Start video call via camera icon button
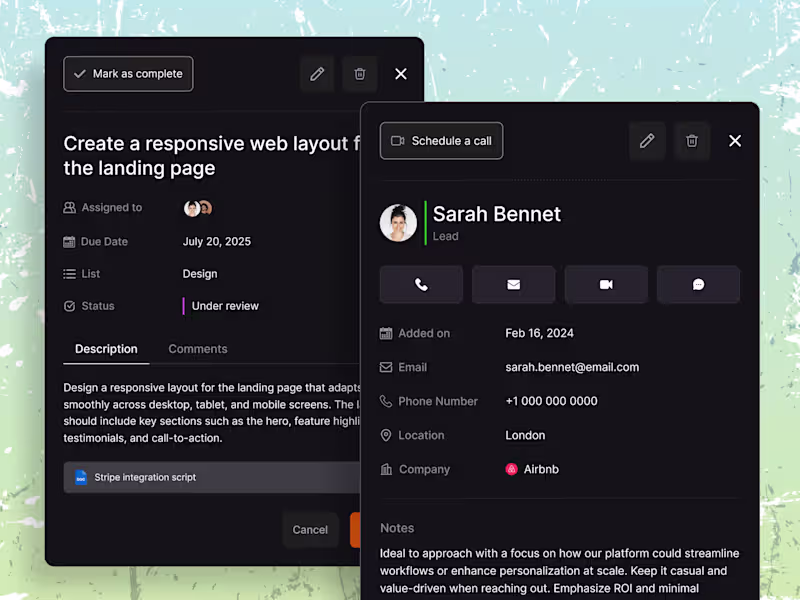Image resolution: width=800 pixels, height=600 pixels. pyautogui.click(x=606, y=285)
